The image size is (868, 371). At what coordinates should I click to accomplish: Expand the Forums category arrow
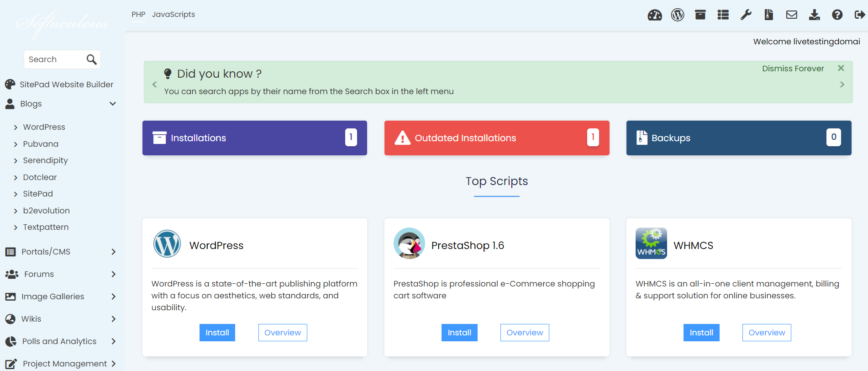[114, 274]
